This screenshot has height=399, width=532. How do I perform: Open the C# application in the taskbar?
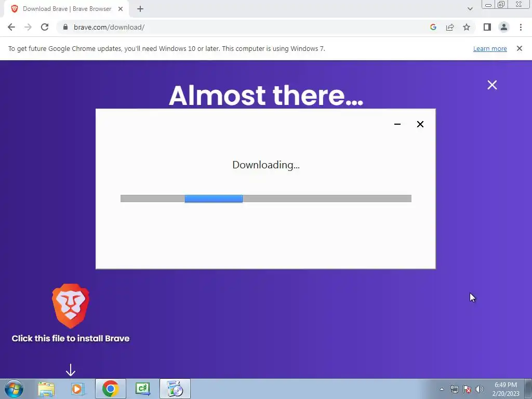(x=142, y=389)
